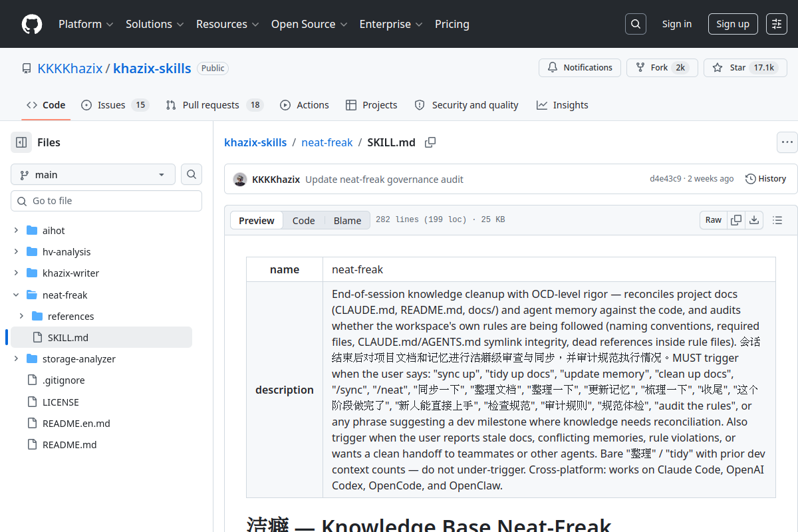The image size is (798, 532).
Task: Click the .gitignore file icon
Action: pos(32,380)
